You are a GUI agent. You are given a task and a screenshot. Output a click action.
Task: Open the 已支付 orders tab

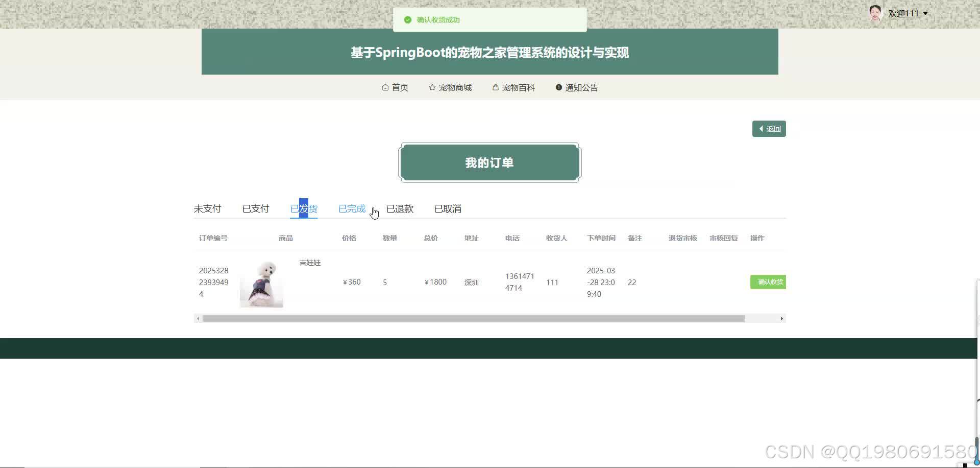[x=255, y=208]
